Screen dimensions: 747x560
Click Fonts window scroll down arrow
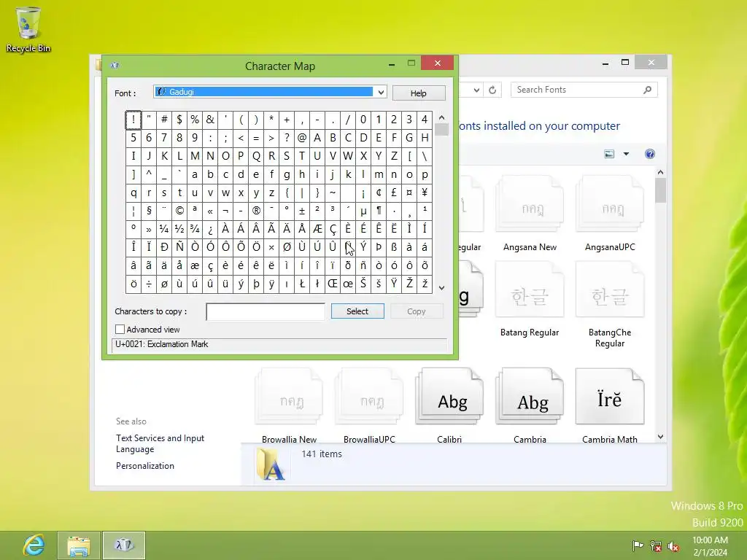pos(660,437)
